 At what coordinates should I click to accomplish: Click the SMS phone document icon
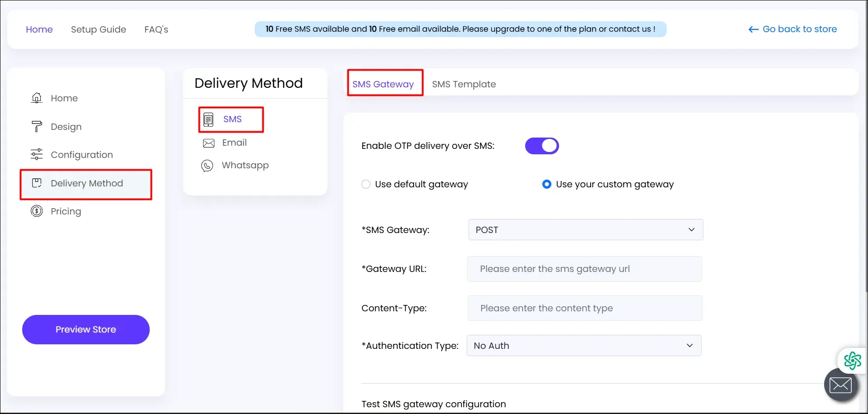click(209, 119)
